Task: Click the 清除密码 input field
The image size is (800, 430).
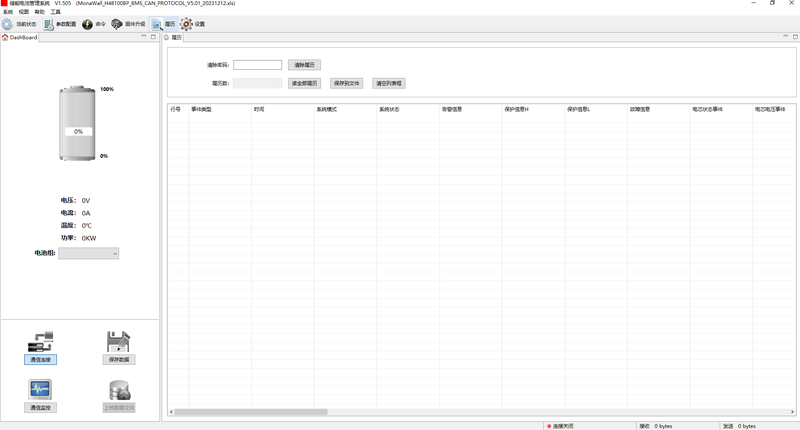Action: tap(257, 65)
